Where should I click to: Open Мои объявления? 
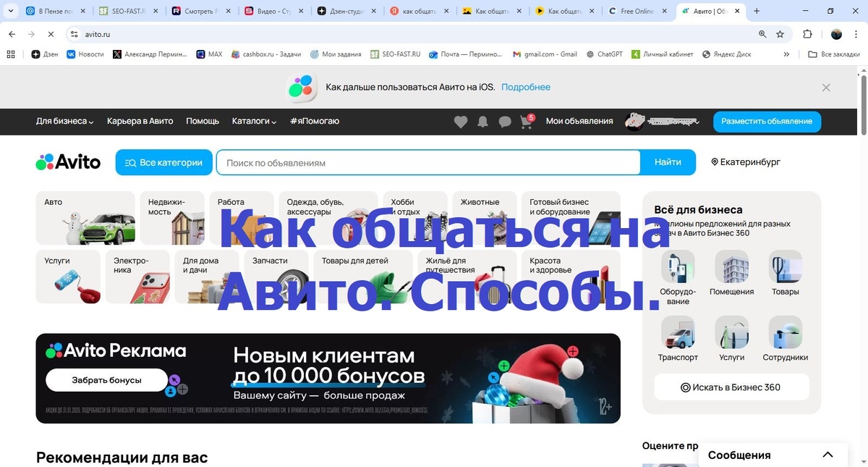579,122
